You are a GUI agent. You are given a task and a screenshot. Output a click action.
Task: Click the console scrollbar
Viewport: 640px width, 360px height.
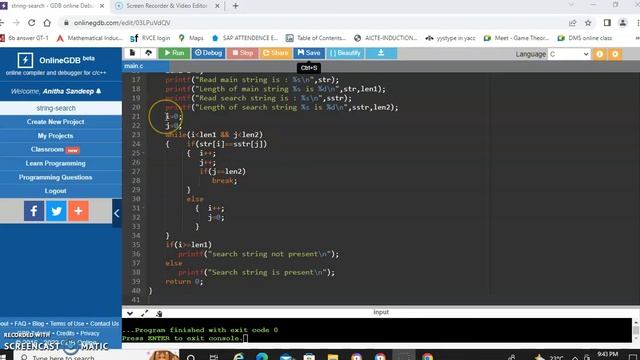[x=636, y=330]
